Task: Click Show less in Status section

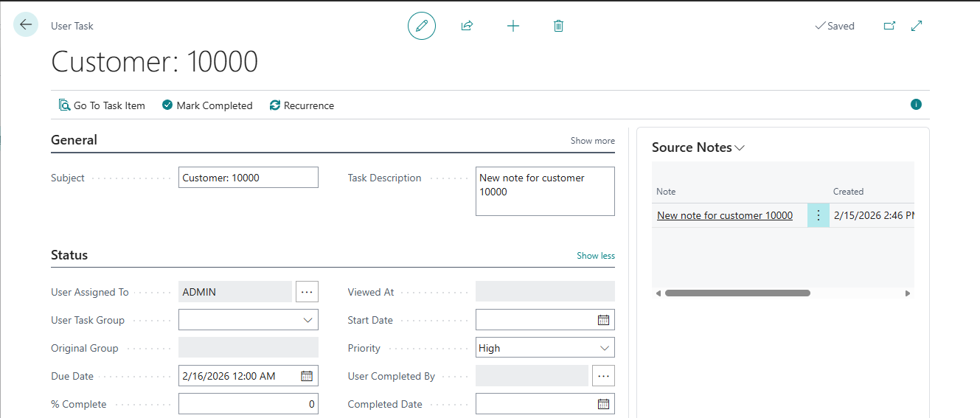Action: (x=595, y=256)
